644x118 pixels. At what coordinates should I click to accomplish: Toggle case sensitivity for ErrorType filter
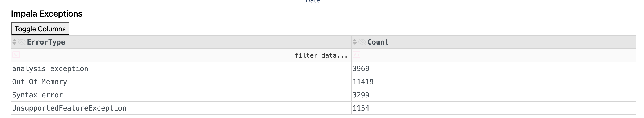(x=16, y=55)
